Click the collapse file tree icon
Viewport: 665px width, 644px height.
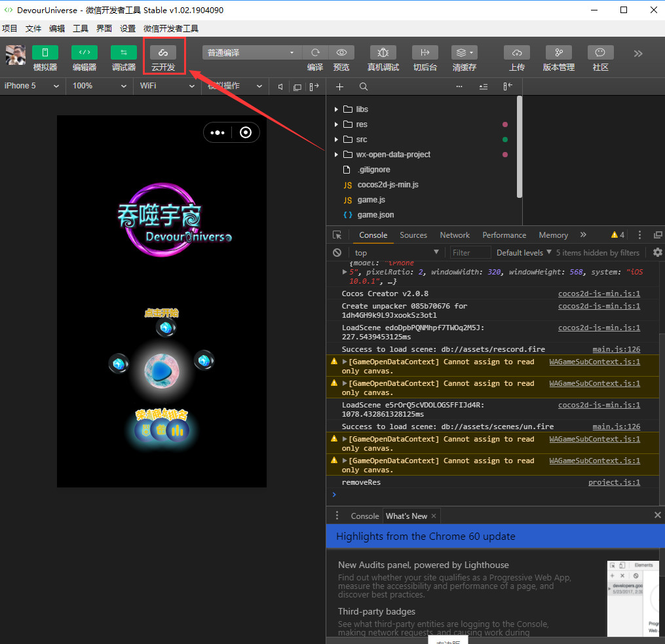pos(483,87)
